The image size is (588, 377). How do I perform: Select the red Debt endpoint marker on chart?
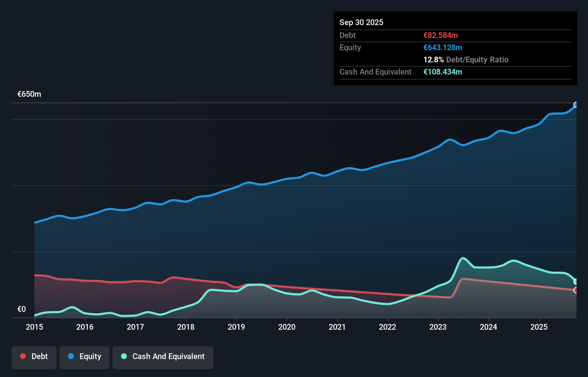click(x=576, y=290)
